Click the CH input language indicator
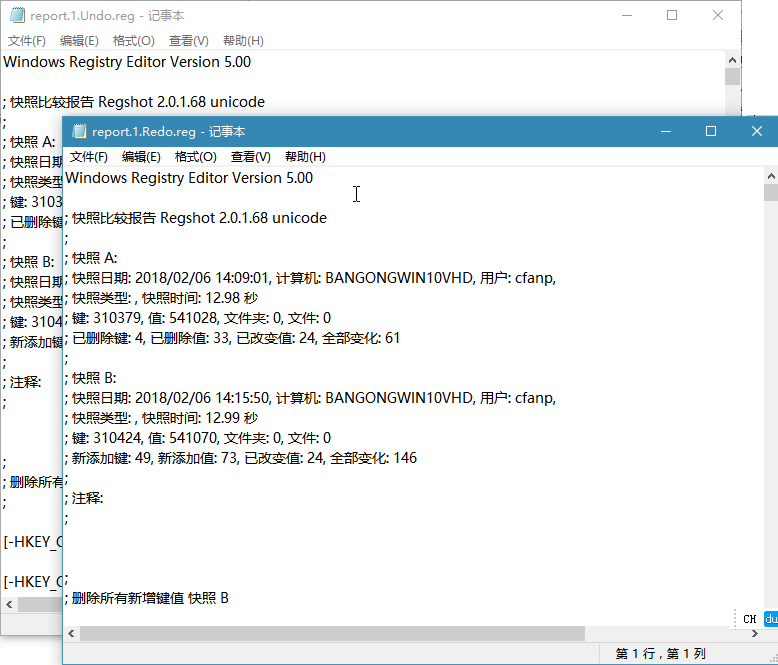Viewport: 778px width, 665px height. pos(749,619)
